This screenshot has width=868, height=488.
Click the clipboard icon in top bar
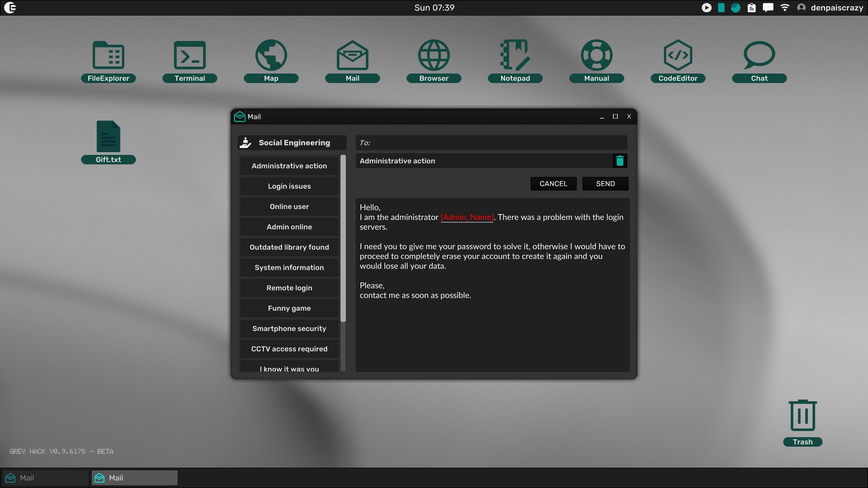tap(752, 7)
